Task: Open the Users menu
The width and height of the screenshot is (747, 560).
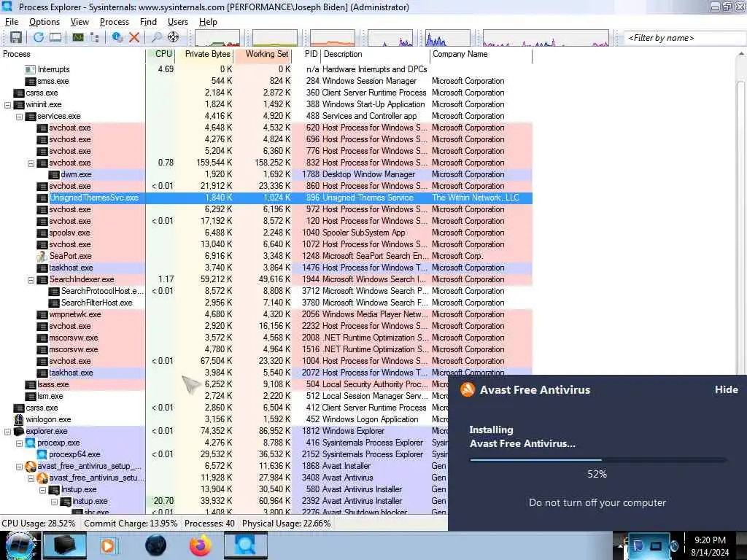Action: click(178, 22)
